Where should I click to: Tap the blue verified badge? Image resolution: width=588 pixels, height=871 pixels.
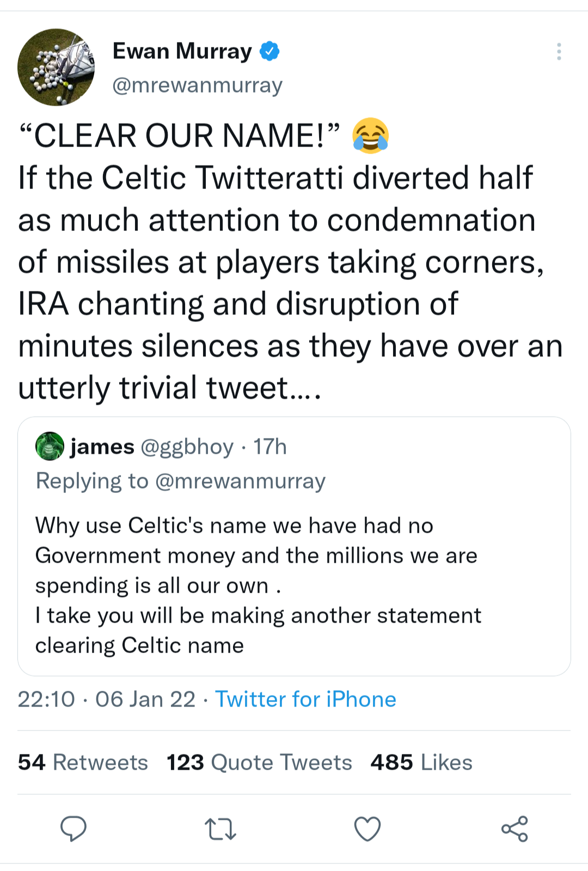269,51
